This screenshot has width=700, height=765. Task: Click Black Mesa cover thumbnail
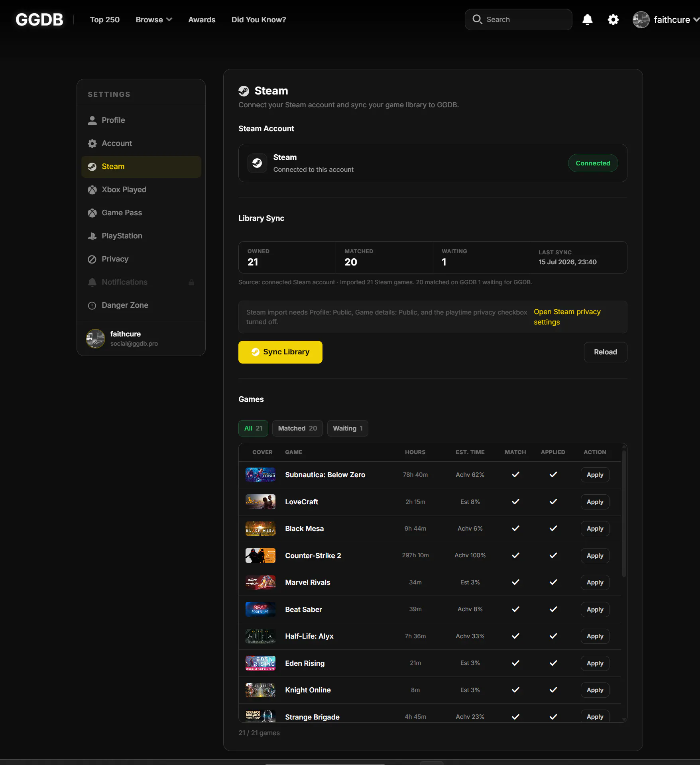pos(260,529)
